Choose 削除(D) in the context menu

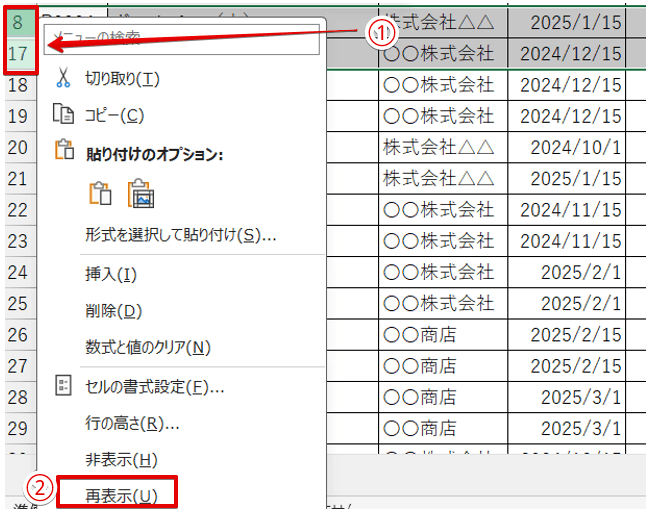(114, 311)
